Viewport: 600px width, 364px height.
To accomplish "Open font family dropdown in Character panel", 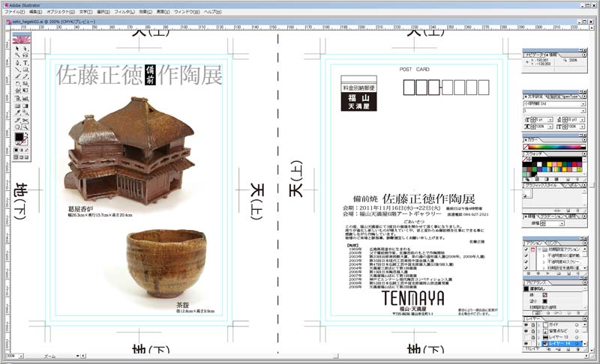I will click(583, 104).
